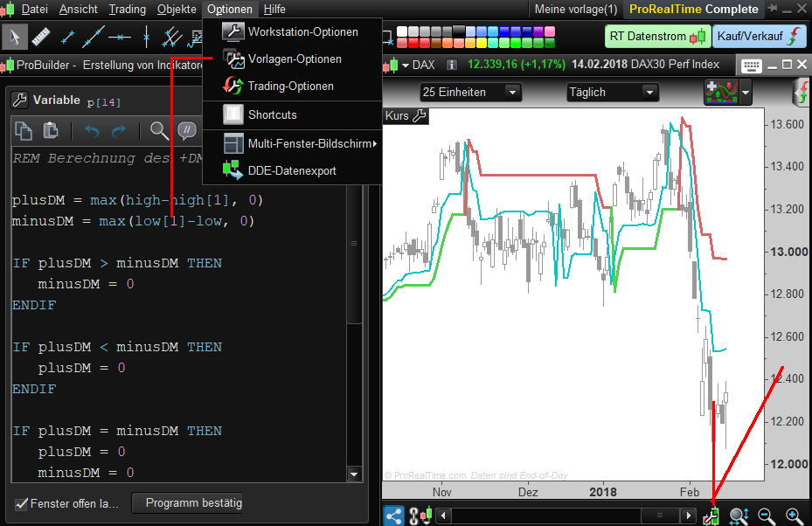Click code editor scroll-down arrow
The height and width of the screenshot is (526, 812).
pyautogui.click(x=354, y=474)
